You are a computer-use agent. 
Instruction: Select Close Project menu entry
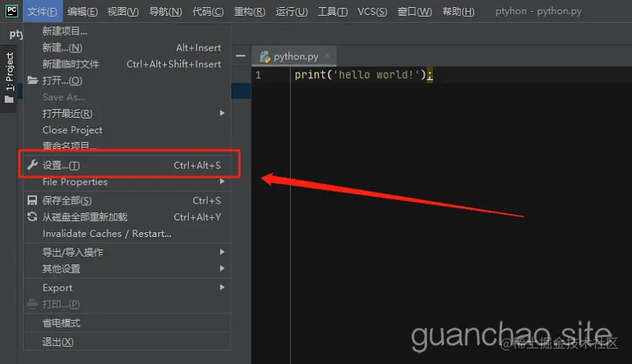click(127, 130)
